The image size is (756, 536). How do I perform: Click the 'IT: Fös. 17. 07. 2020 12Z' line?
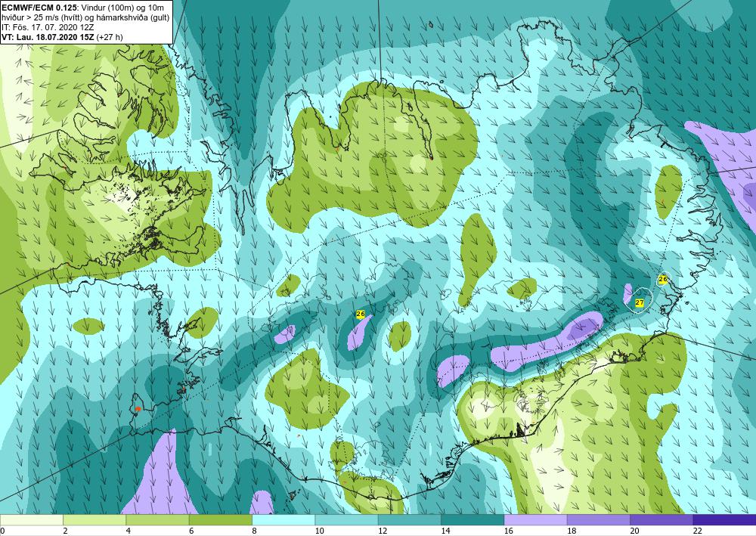[x=48, y=27]
